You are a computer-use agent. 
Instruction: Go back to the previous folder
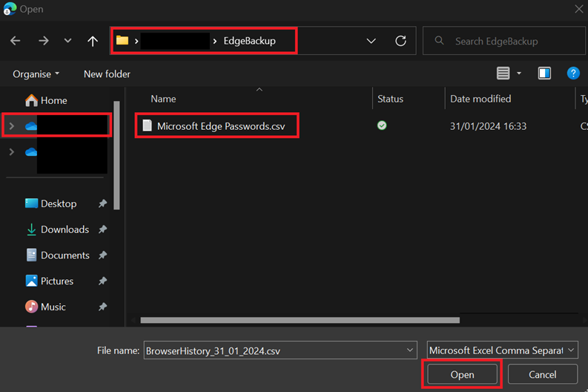(x=16, y=42)
